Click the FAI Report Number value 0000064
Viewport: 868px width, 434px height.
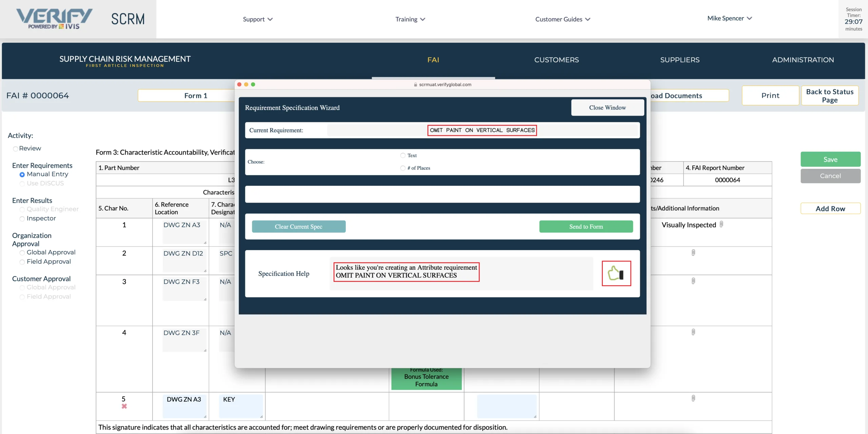click(x=727, y=180)
